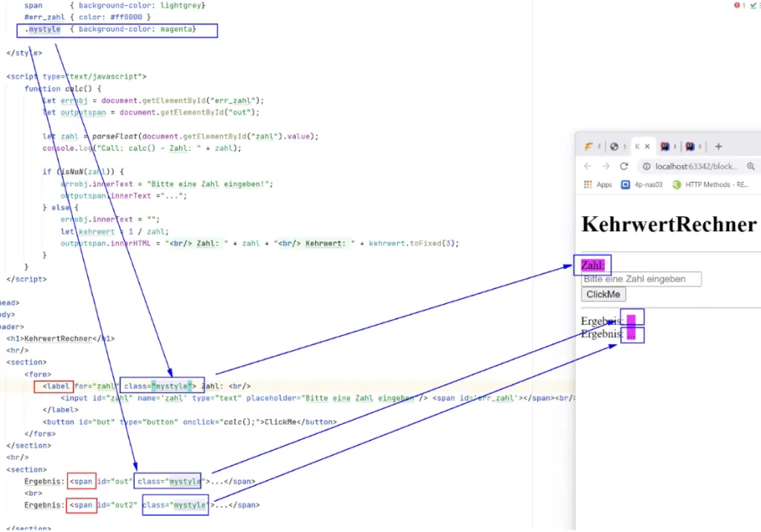This screenshot has width=761, height=532.
Task: Go forward in the browser
Action: (606, 166)
